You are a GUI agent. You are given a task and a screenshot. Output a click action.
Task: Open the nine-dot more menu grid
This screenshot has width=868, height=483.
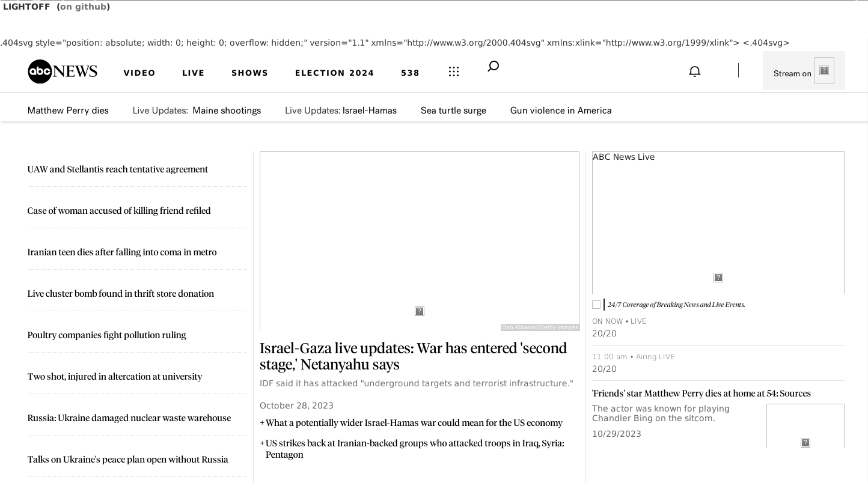[x=454, y=71]
